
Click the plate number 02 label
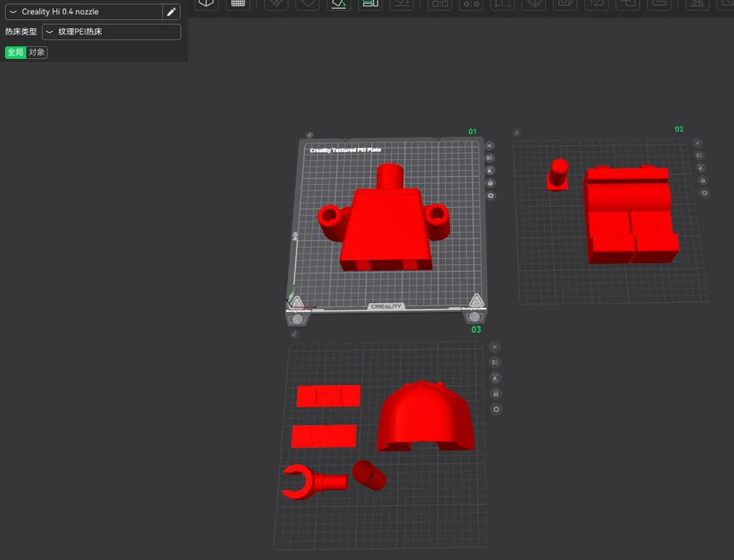pos(679,129)
